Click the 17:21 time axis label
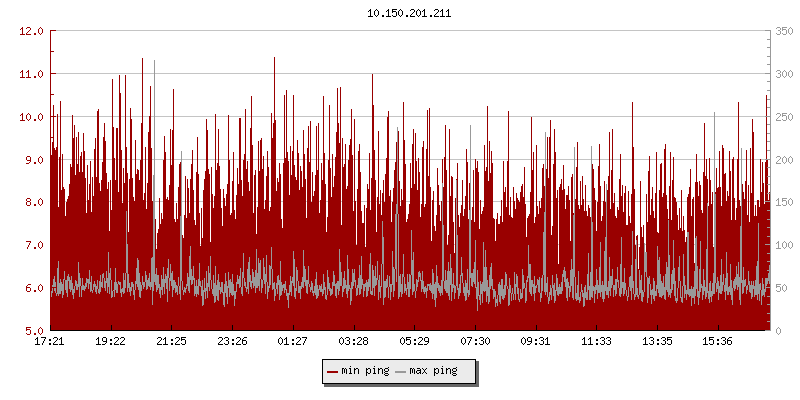 [50, 341]
